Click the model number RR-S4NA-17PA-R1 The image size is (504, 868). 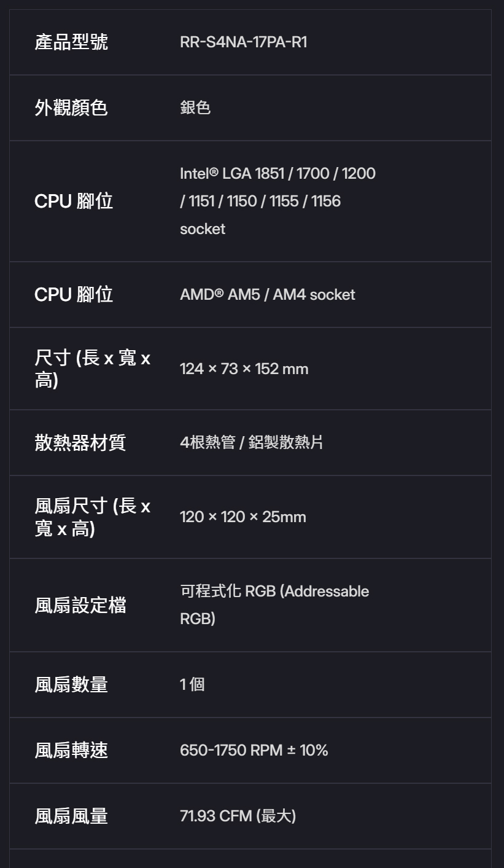click(x=243, y=42)
